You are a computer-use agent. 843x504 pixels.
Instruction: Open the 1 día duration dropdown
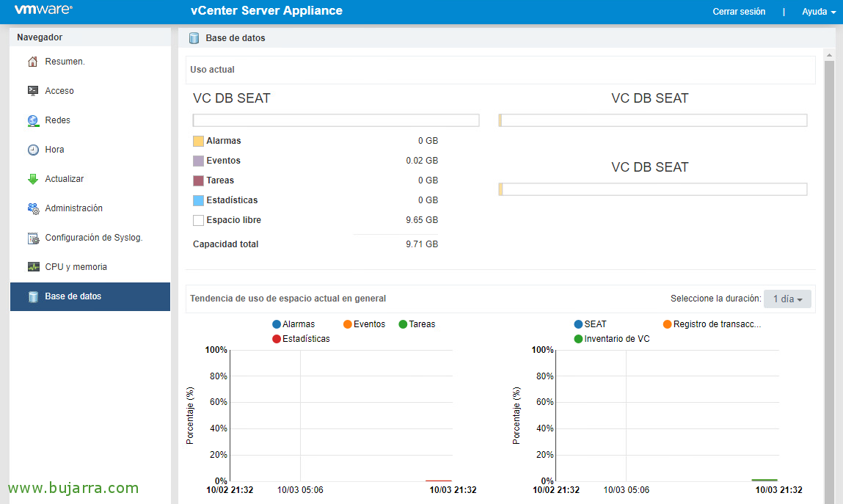pos(787,299)
